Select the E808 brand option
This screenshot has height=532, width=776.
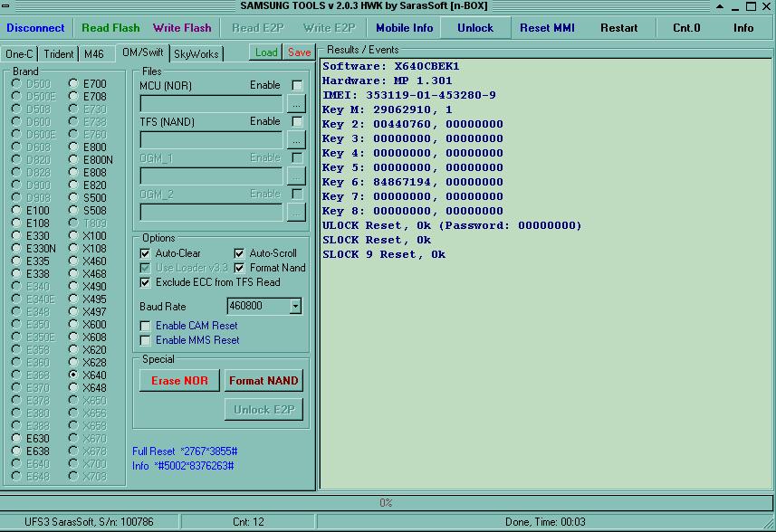pyautogui.click(x=73, y=173)
